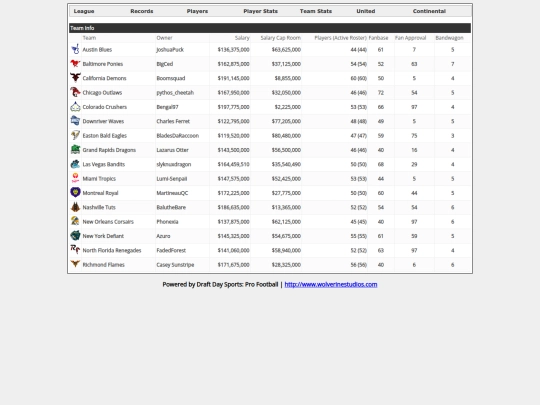Open the Chicago Outlaws team name

click(102, 93)
